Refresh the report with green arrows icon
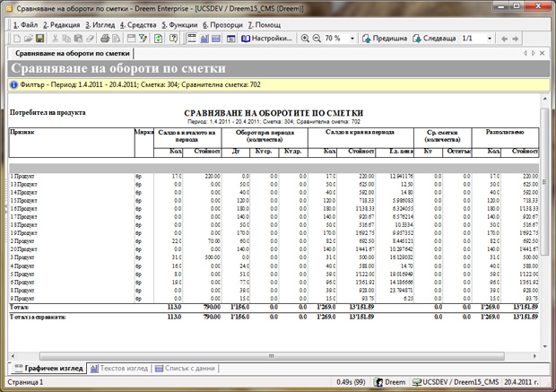The width and height of the screenshot is (556, 392). coord(158,39)
